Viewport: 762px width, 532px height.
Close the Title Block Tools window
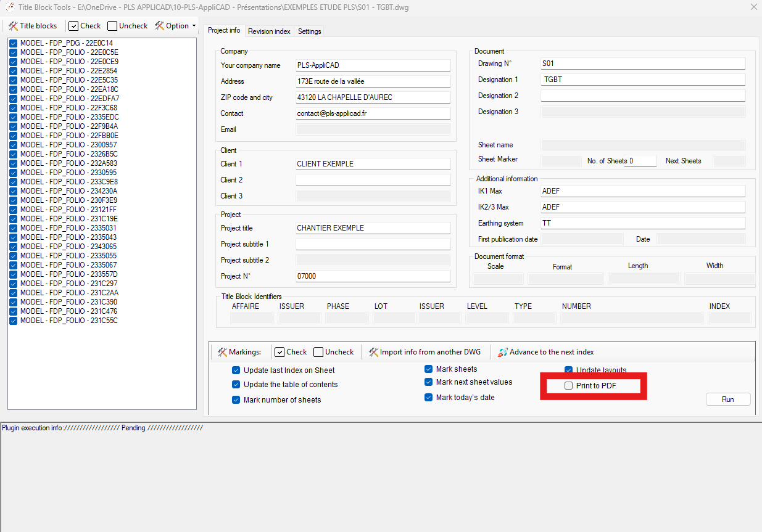[753, 7]
